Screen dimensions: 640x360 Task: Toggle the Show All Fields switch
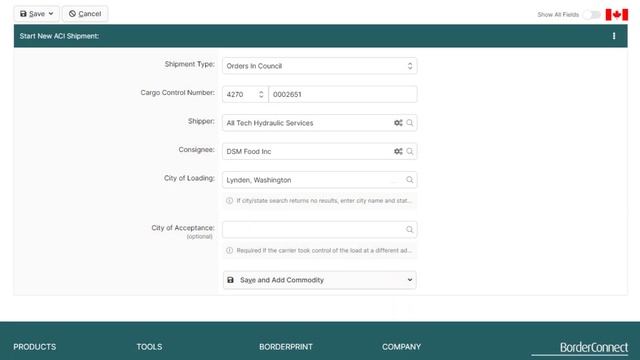(591, 15)
